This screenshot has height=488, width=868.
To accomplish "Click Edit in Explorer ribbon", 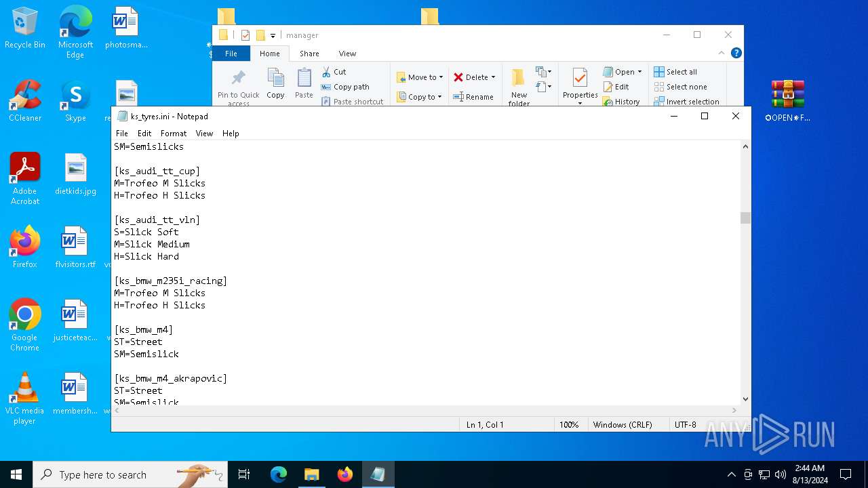I will coord(616,87).
